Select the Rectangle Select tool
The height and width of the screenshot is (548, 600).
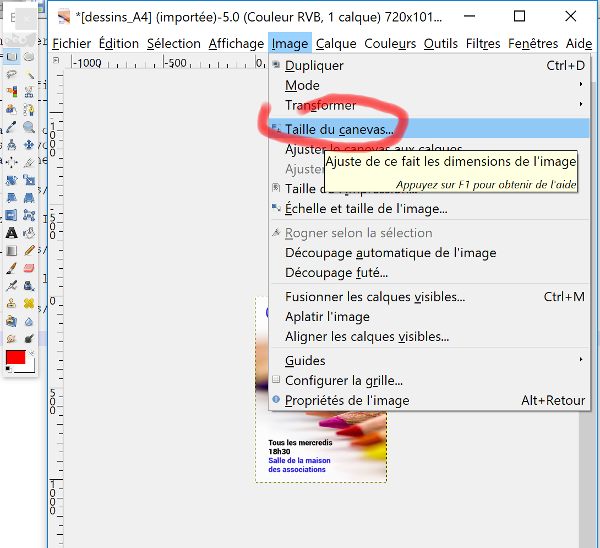tap(11, 57)
